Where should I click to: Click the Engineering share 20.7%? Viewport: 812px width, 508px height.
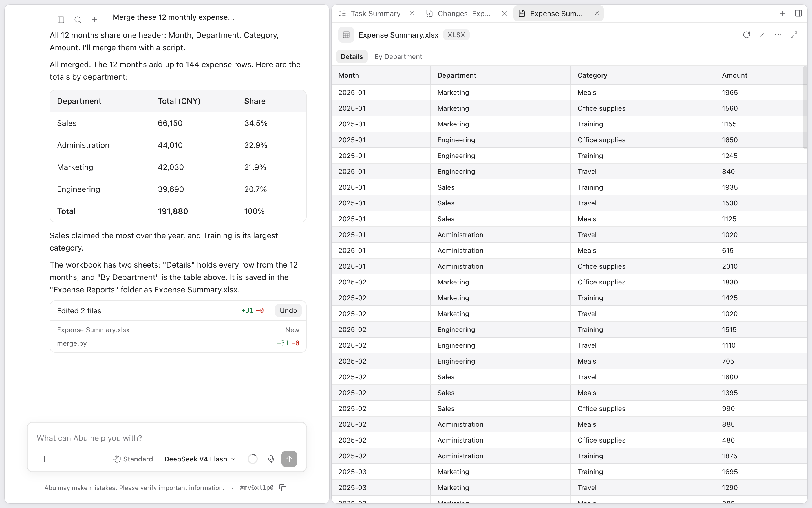[255, 189]
